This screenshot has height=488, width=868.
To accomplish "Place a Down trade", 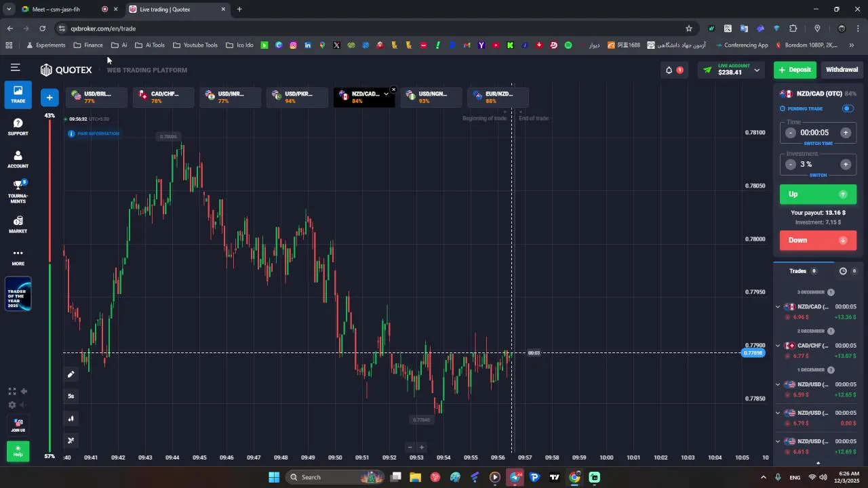I will point(818,241).
